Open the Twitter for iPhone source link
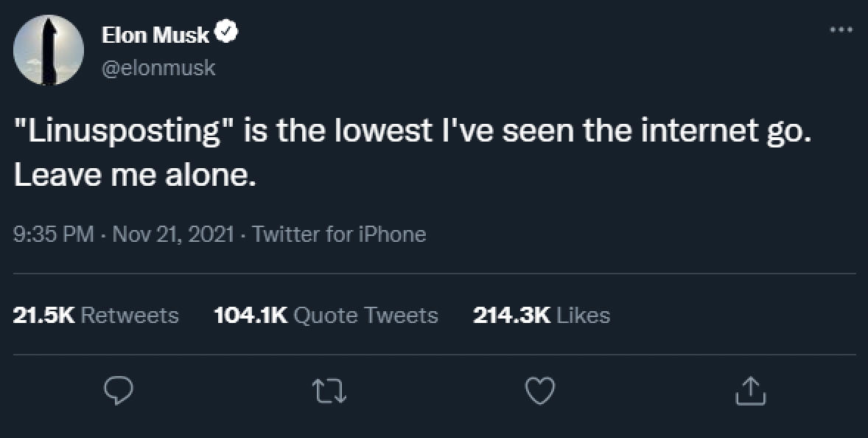 coord(339,234)
